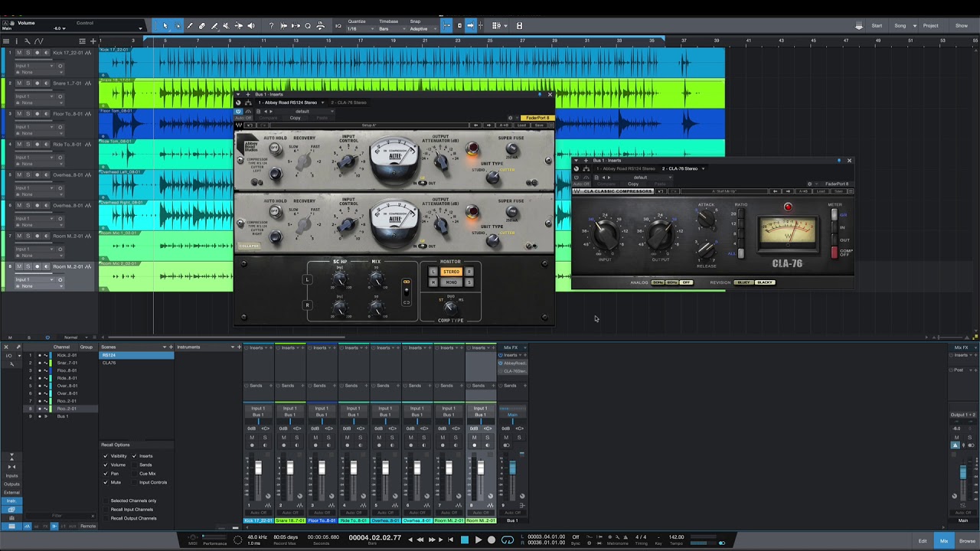Select the CLA76 scene in the Scenes list

click(x=137, y=363)
